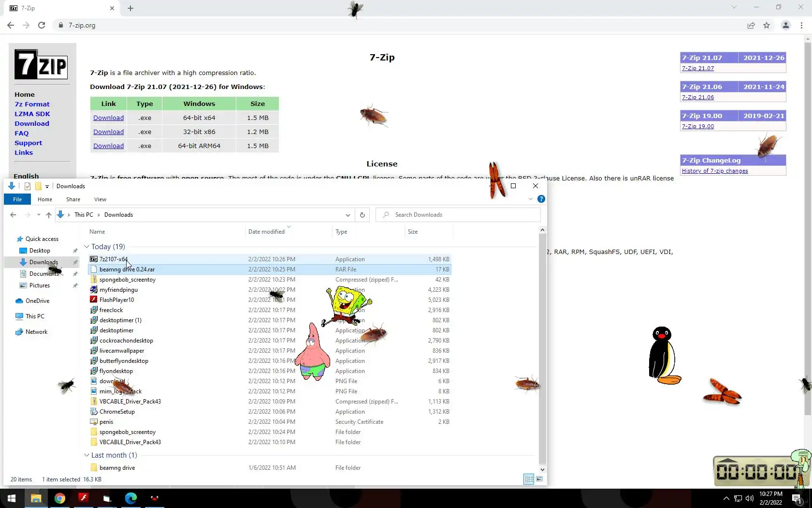Open the Explorer address bar history dropdown
Viewport: 812px width, 508px height.
click(348, 215)
